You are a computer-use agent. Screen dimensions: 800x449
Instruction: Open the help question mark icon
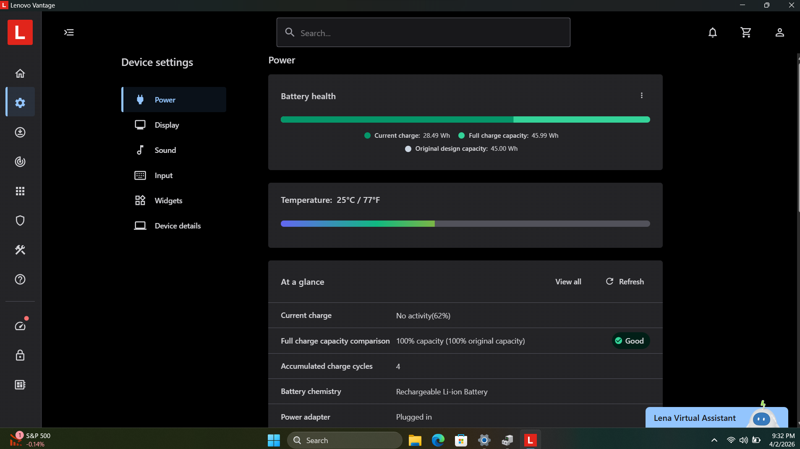[20, 279]
